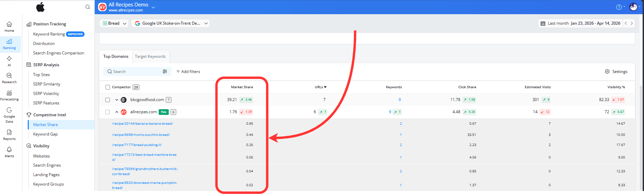Tick the allrecipes.com row checkbox
Image resolution: width=644 pixels, height=194 pixels.
[108, 112]
